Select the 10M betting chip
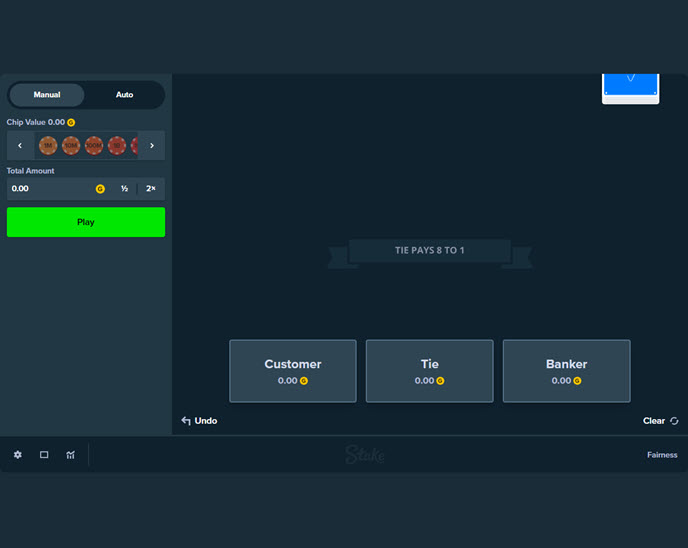The height and width of the screenshot is (548, 688). (71, 145)
